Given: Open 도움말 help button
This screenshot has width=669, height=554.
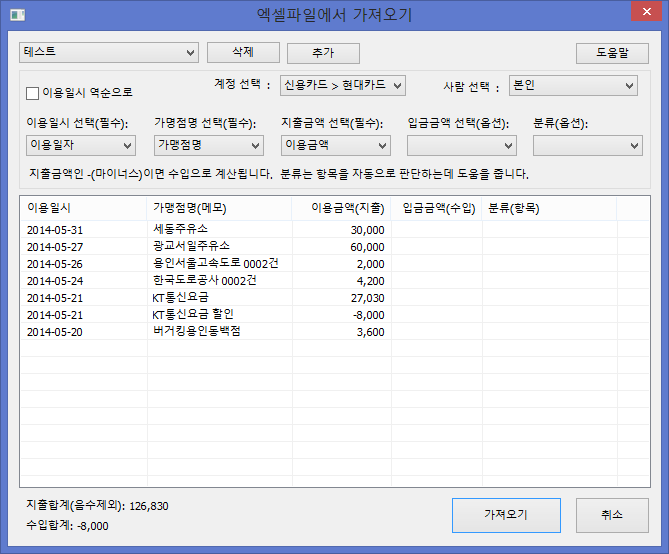Looking at the screenshot, I should (x=605, y=53).
